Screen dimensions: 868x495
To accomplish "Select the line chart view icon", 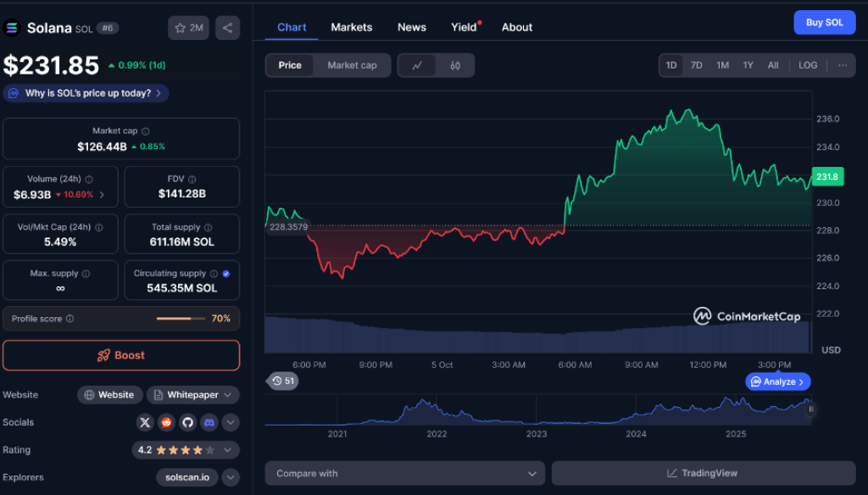I will [417, 65].
